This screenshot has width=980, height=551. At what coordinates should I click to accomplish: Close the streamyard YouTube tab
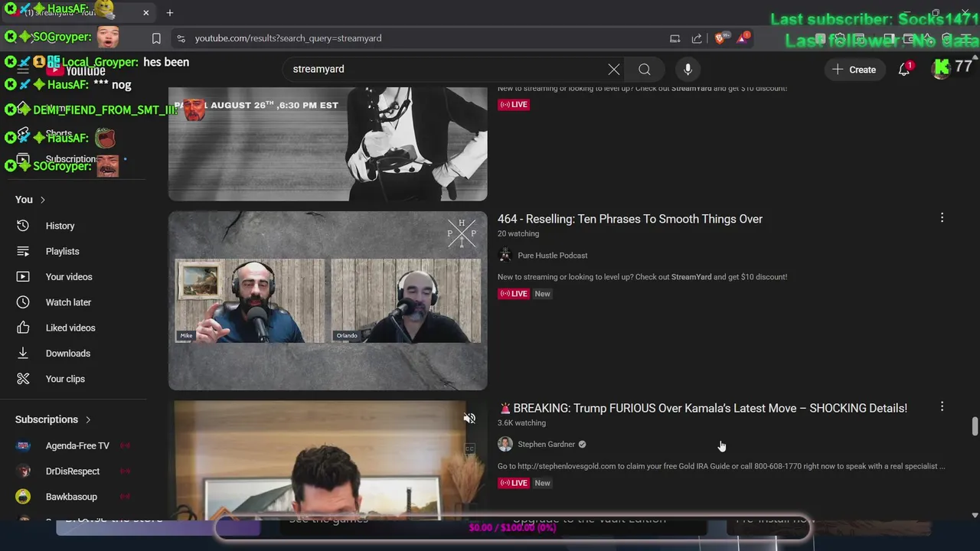tap(145, 12)
